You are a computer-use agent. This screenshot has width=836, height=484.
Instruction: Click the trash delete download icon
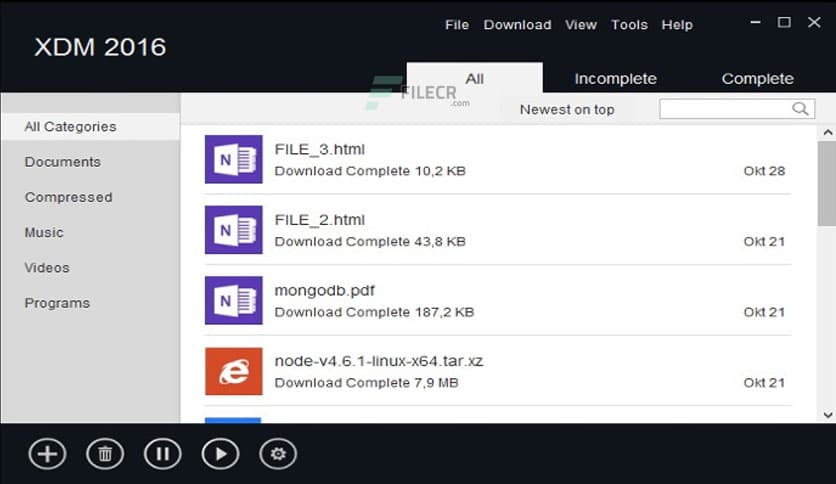(105, 454)
